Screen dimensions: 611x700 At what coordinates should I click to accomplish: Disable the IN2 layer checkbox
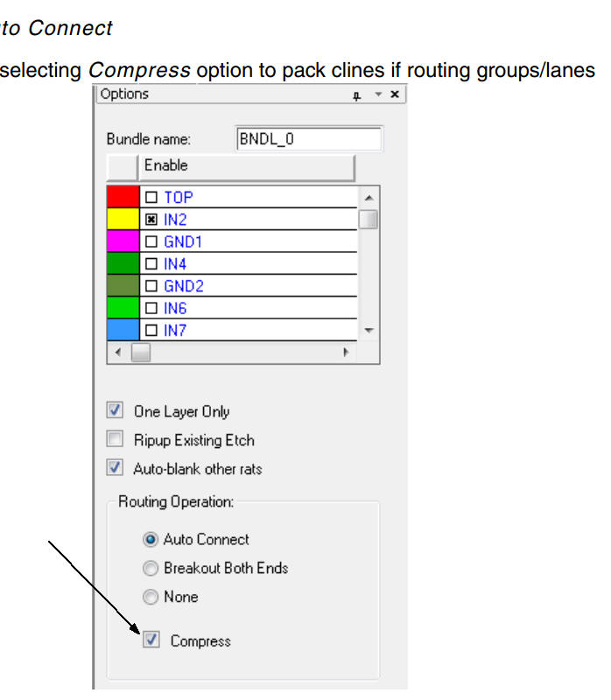pos(151,220)
